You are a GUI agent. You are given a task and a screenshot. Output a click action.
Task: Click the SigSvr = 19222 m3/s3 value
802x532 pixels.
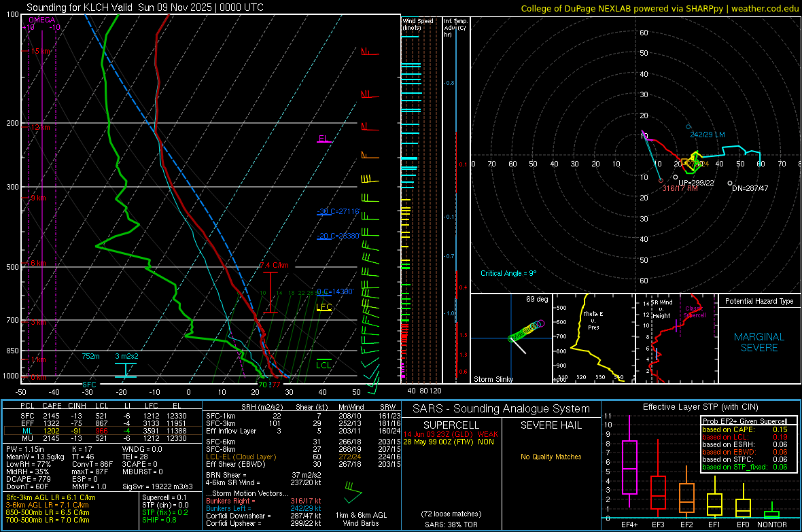158,487
